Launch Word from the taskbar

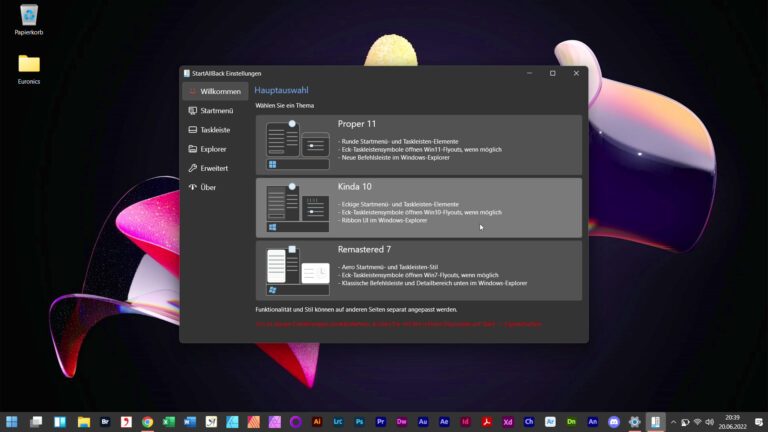pyautogui.click(x=190, y=422)
